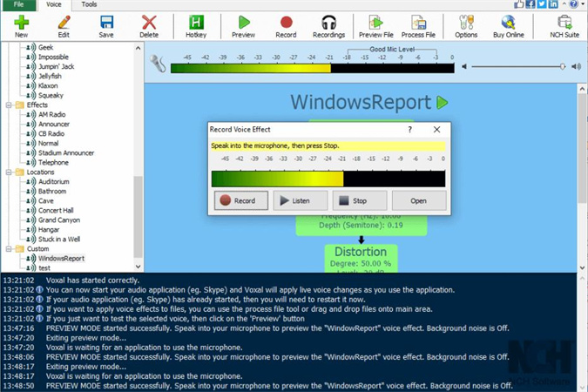Click the voice list scrollbar up arrow
588x392 pixels.
(138, 48)
